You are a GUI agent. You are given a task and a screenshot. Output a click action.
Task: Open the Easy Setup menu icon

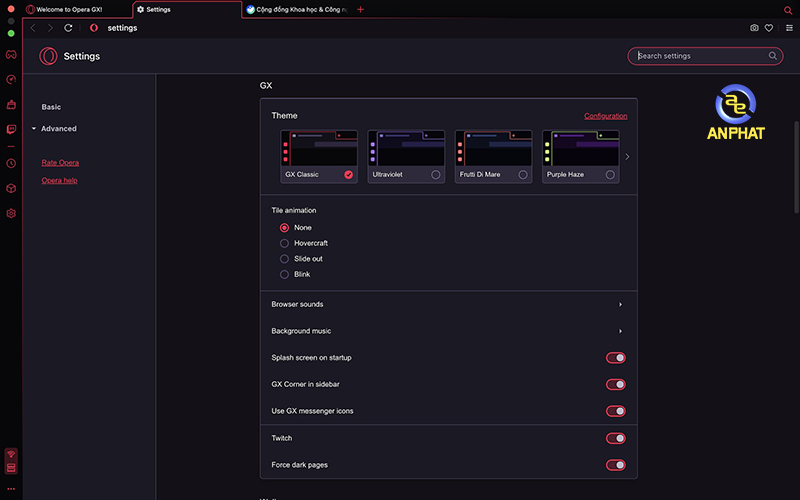coord(787,28)
